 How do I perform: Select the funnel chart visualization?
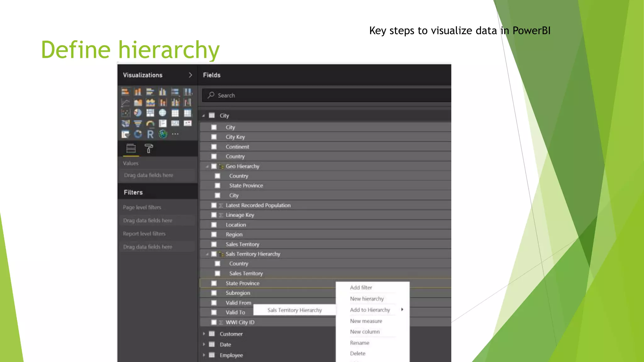coord(138,123)
